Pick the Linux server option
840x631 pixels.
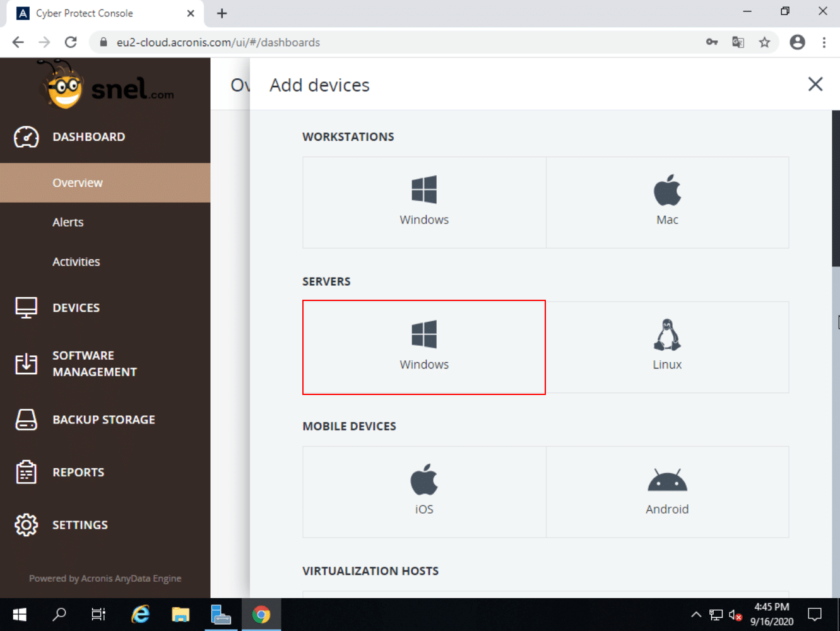click(667, 347)
